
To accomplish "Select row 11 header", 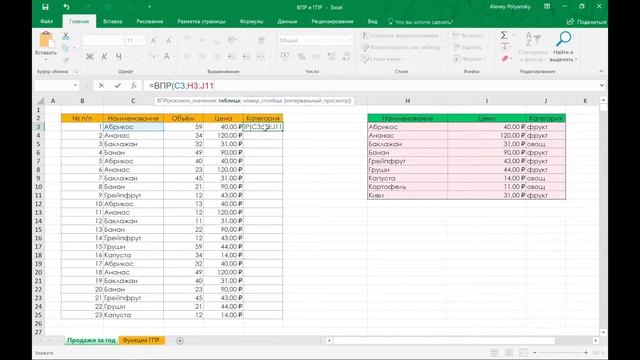I will click(38, 195).
